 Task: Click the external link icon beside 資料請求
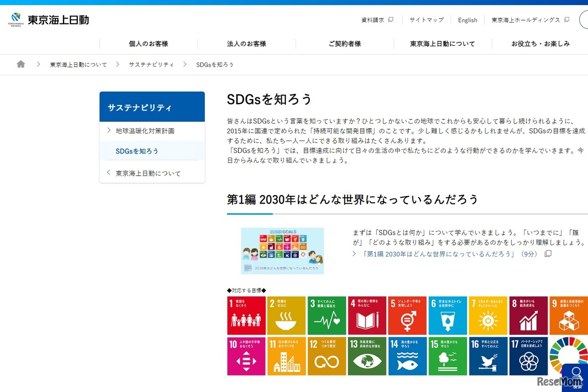[390, 19]
